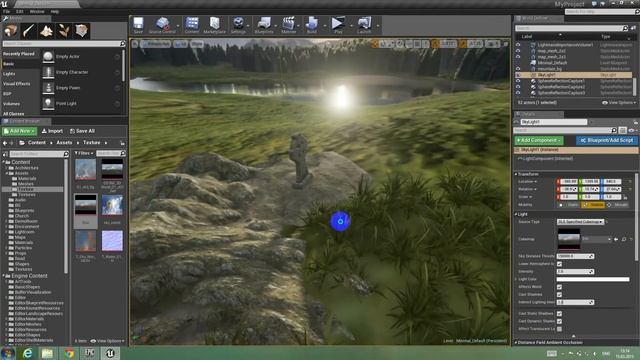
Task: Click the Build toolbar icon
Action: [x=312, y=25]
